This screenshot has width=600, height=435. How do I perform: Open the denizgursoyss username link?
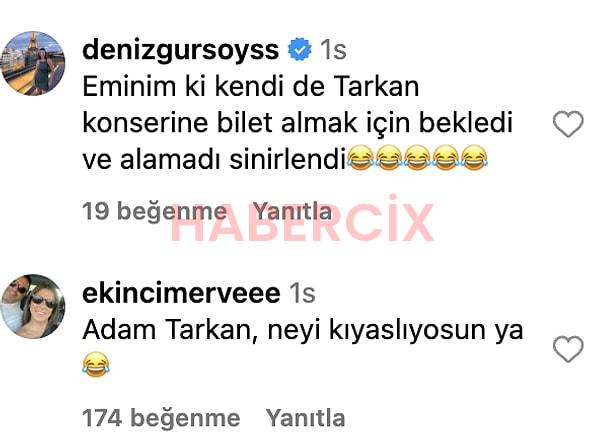(181, 50)
